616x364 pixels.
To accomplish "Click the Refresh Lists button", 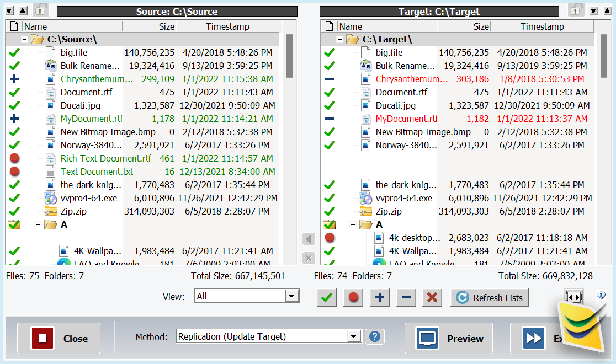I will [x=490, y=298].
